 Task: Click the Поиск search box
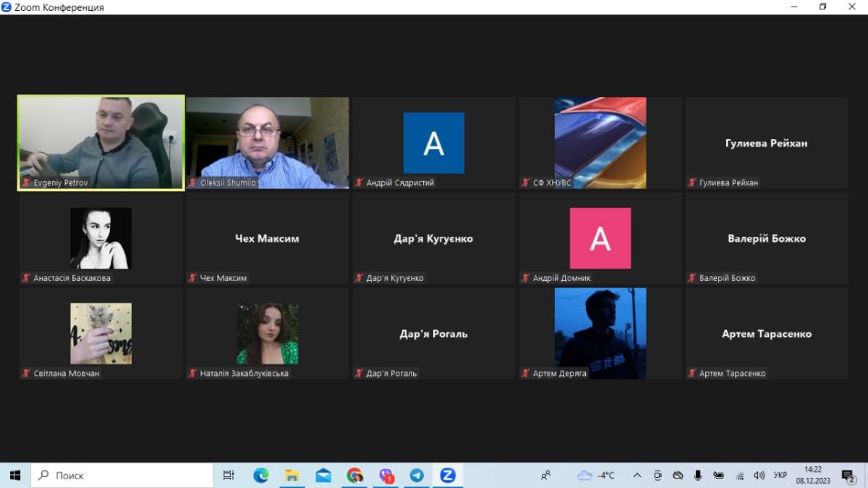click(x=122, y=475)
